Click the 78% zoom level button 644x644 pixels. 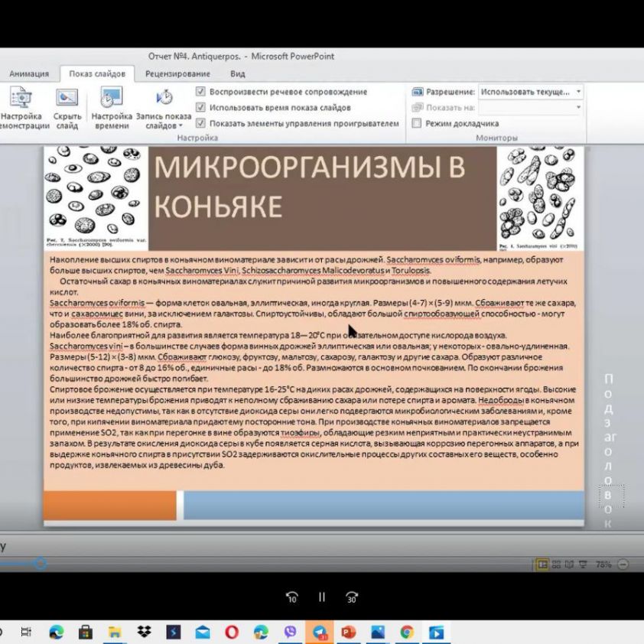(x=603, y=564)
